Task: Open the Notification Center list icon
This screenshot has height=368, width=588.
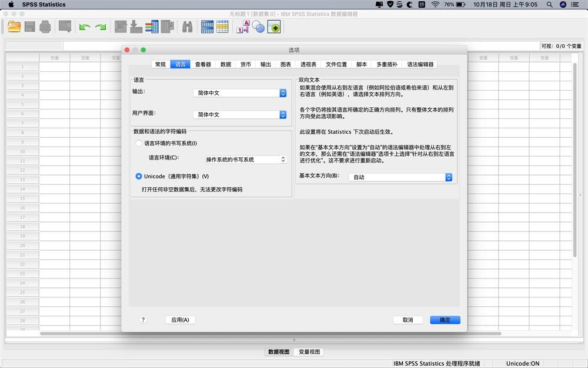Action: [x=575, y=5]
